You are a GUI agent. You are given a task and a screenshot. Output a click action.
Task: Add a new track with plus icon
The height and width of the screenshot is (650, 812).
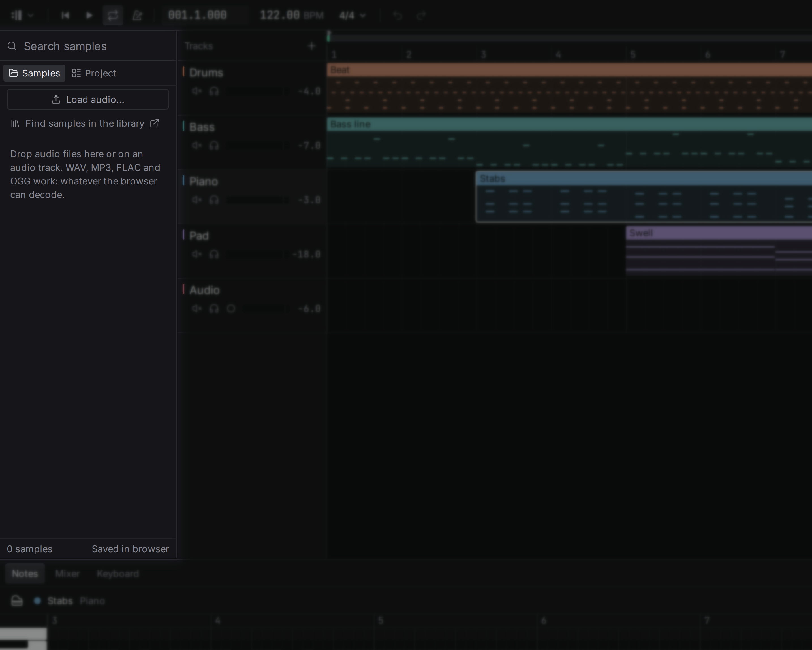tap(311, 46)
